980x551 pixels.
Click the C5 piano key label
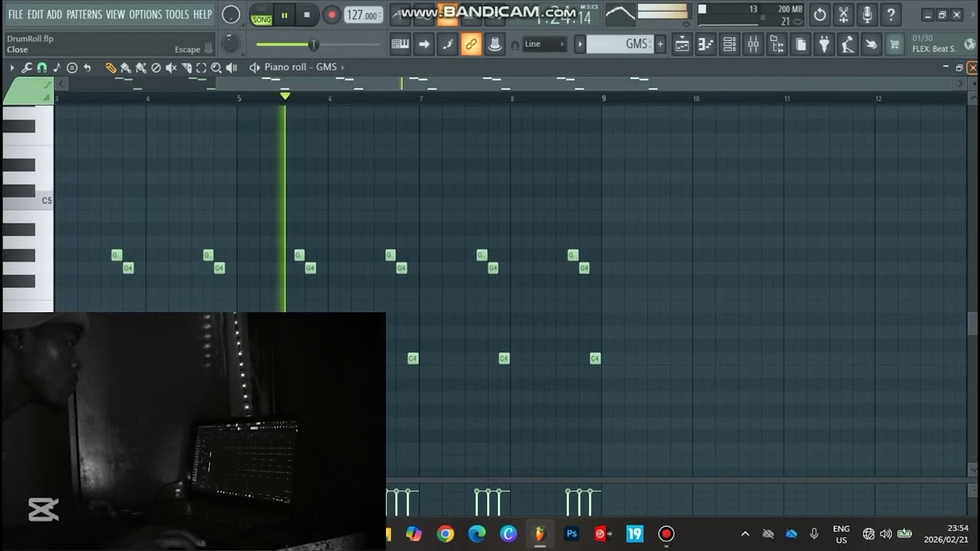tap(47, 201)
